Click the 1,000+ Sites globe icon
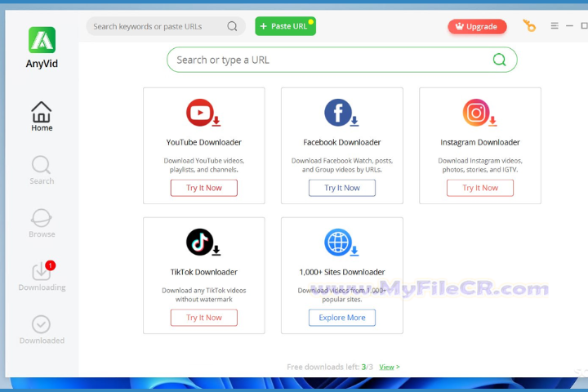This screenshot has width=588, height=392. [341, 243]
